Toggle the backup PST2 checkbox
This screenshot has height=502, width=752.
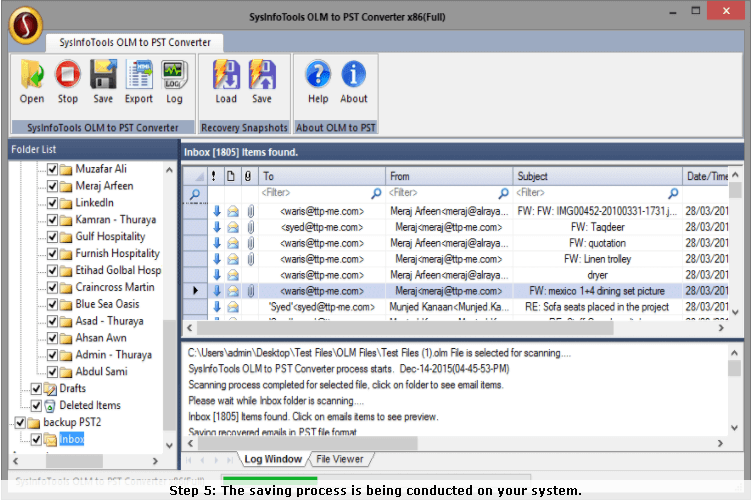point(20,422)
